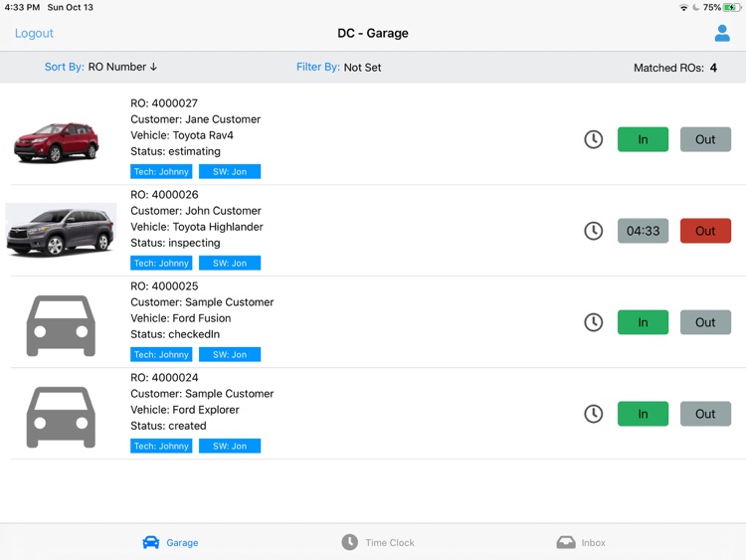Clock Out with red button on RO 4000026
Viewport: 746px width, 560px height.
[x=705, y=231]
